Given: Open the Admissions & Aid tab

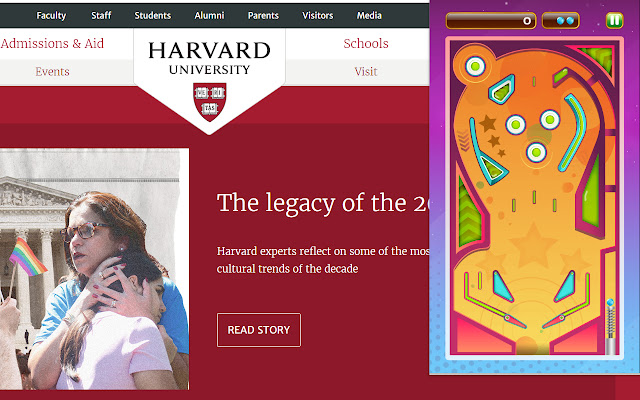Looking at the screenshot, I should 52,43.
